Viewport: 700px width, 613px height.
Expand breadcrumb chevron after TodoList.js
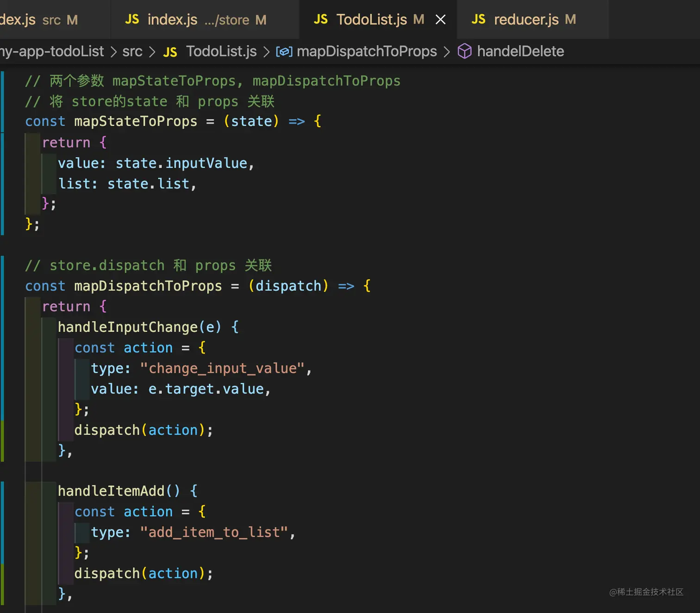[266, 51]
